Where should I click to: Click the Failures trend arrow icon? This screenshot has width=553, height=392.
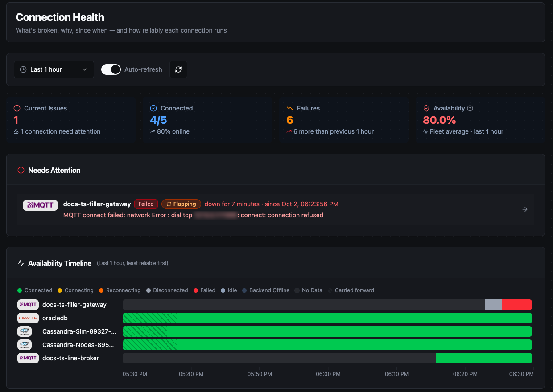pyautogui.click(x=290, y=108)
